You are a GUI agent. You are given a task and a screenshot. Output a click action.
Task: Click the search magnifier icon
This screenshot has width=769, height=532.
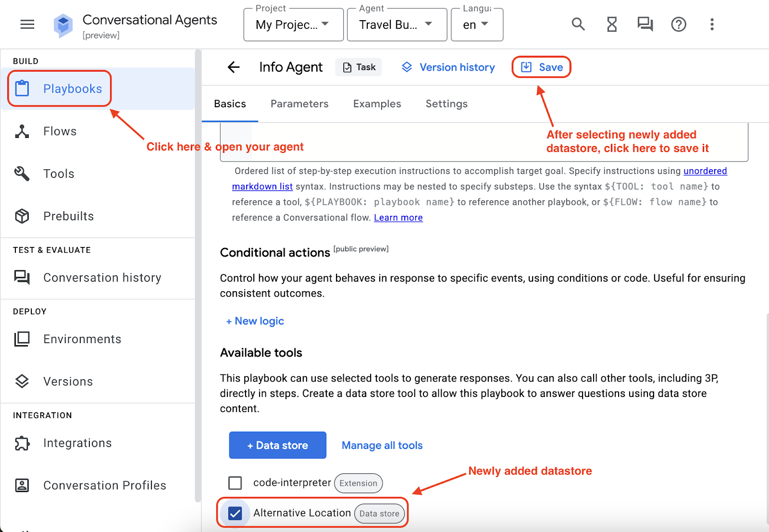[x=578, y=24]
